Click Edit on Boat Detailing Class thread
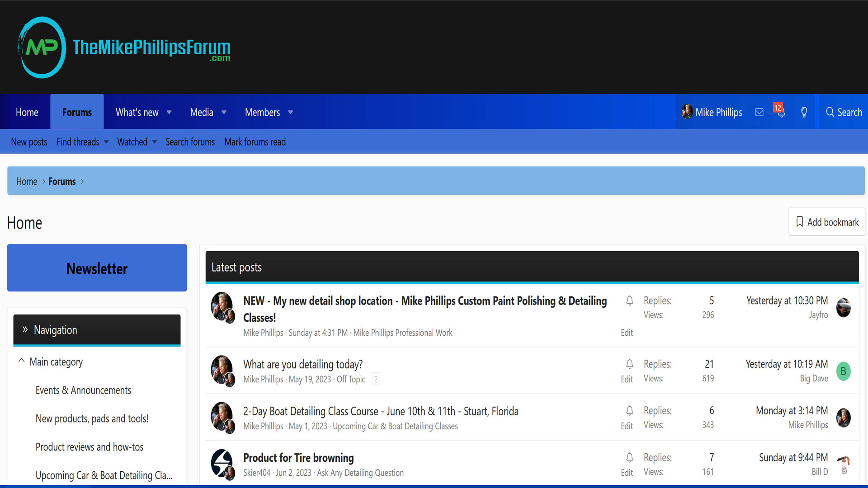This screenshot has height=488, width=868. [627, 426]
